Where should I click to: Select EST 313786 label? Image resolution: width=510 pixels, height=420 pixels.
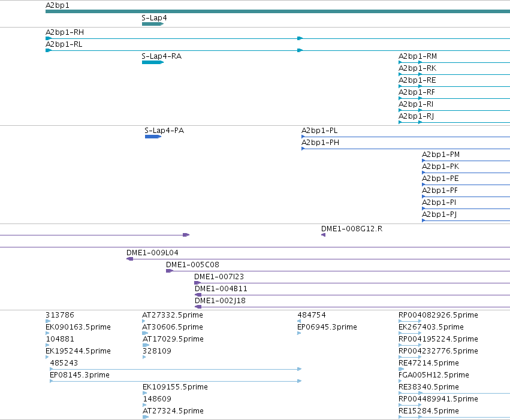(60, 315)
